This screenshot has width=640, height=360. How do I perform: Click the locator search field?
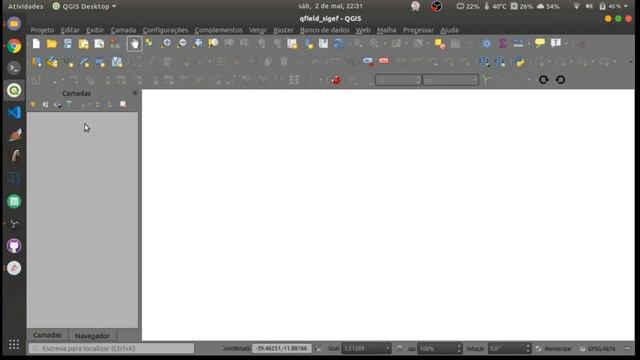111,348
